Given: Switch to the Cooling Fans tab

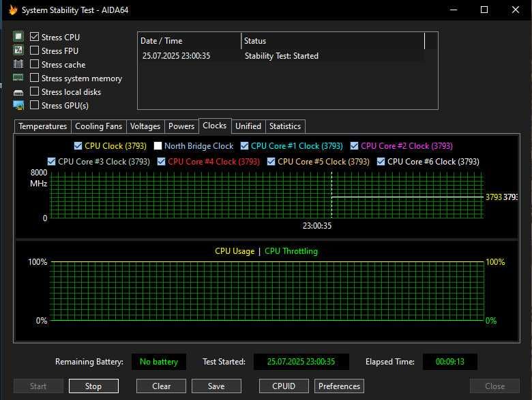Looking at the screenshot, I should click(x=98, y=126).
